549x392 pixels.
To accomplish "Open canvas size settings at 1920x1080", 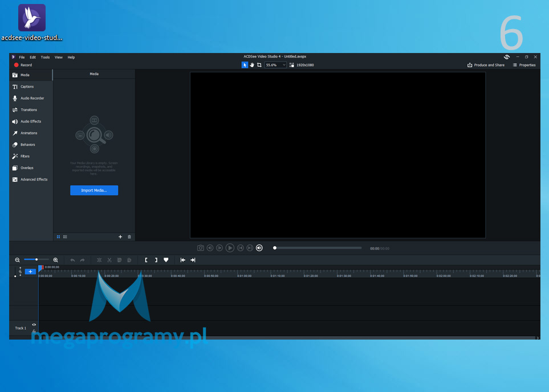I will [x=302, y=65].
